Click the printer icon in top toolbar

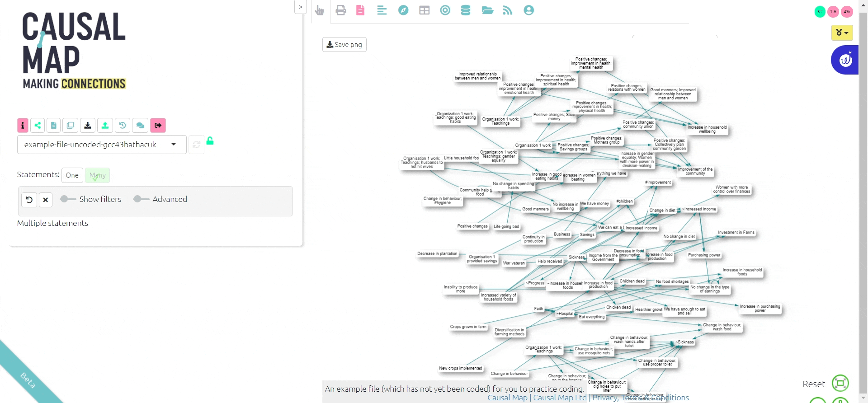[341, 10]
